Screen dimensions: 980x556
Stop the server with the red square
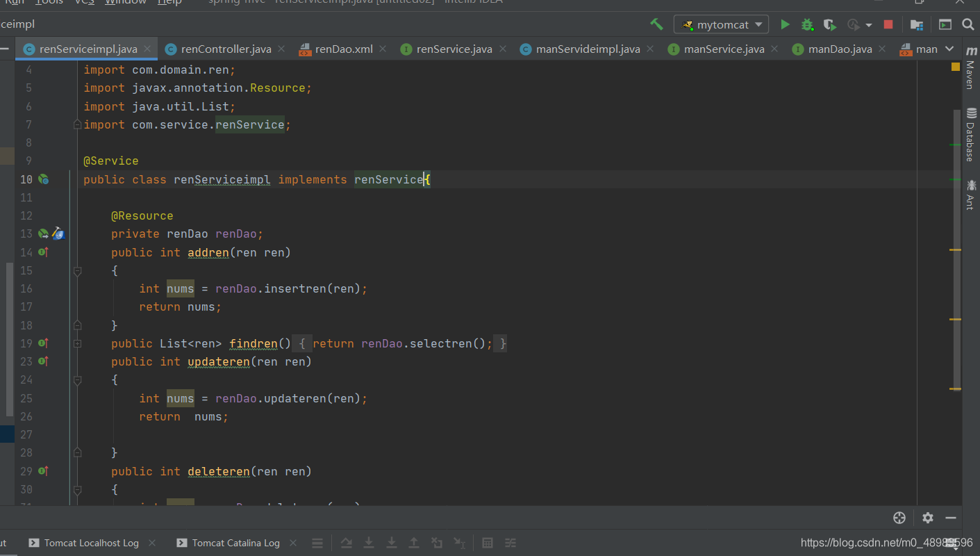click(888, 24)
